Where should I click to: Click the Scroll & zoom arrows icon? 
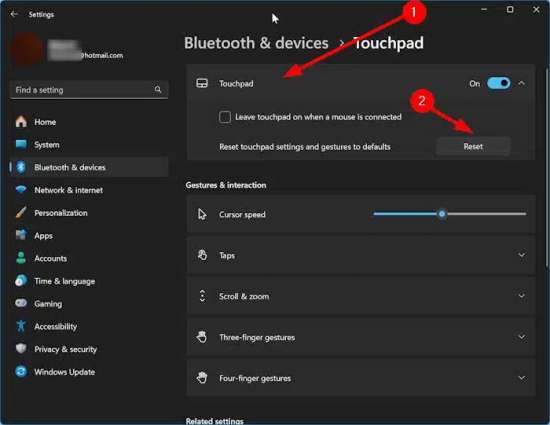click(x=202, y=296)
